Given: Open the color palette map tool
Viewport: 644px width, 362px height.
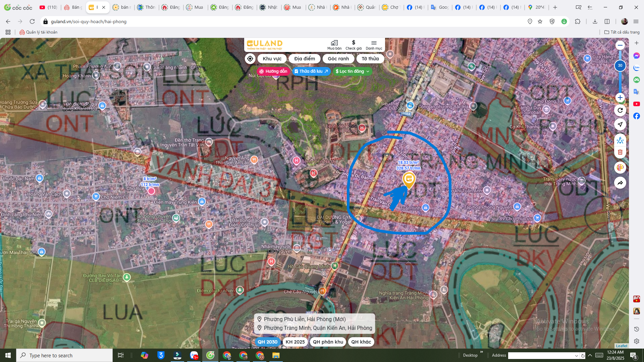Looking at the screenshot, I should (x=620, y=167).
